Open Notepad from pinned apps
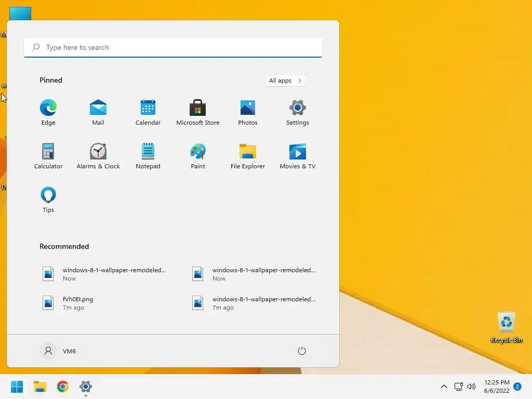The height and width of the screenshot is (399, 532). point(148,156)
